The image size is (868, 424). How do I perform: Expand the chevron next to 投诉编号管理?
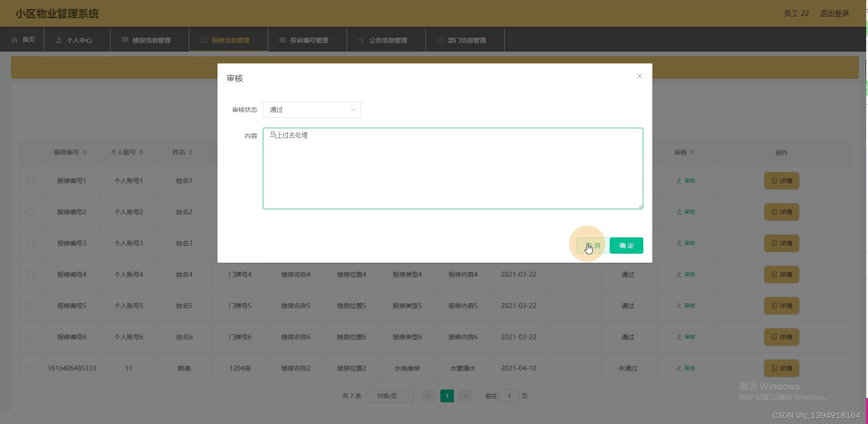tap(335, 40)
